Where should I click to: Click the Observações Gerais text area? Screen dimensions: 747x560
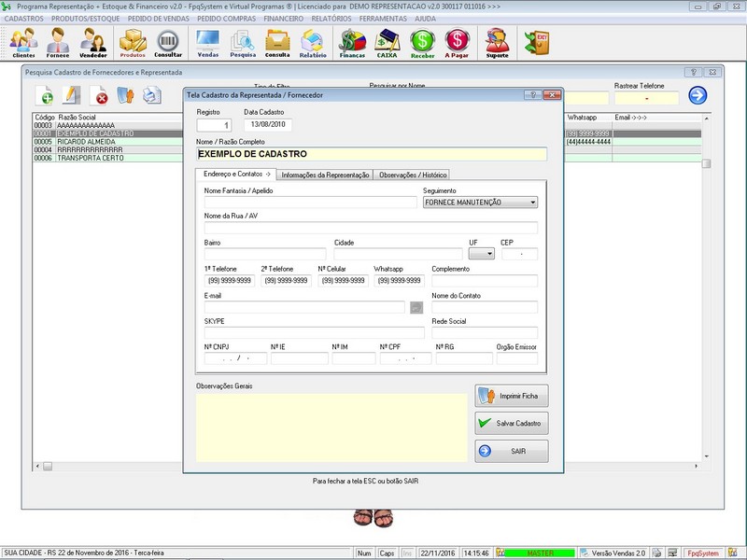[331, 427]
